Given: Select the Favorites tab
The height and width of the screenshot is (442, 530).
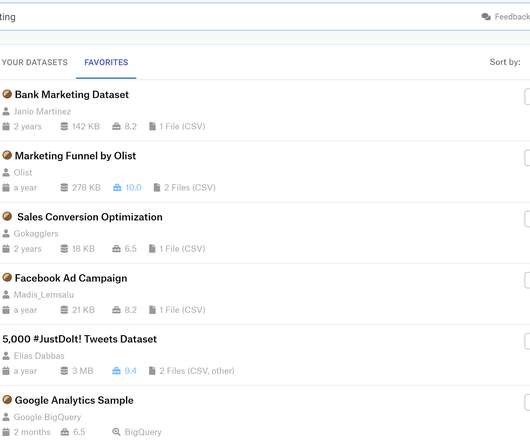Looking at the screenshot, I should [106, 62].
